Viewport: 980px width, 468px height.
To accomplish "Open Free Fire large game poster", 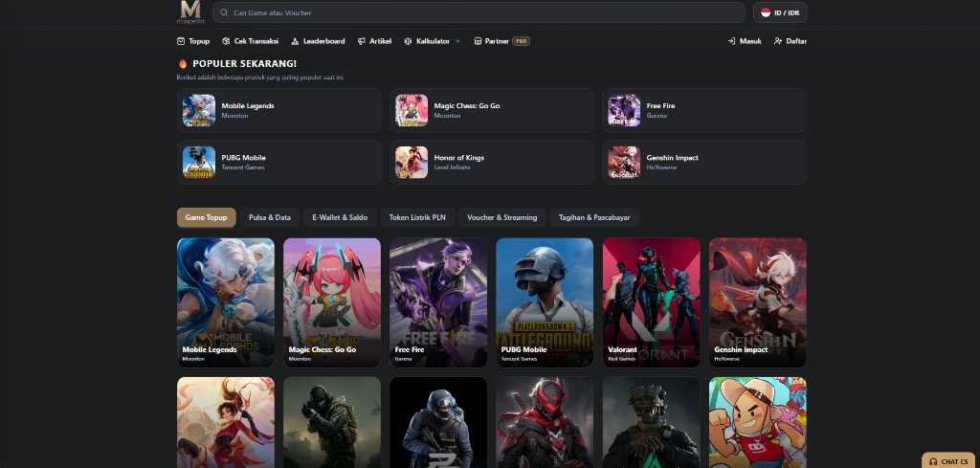I will pos(438,302).
